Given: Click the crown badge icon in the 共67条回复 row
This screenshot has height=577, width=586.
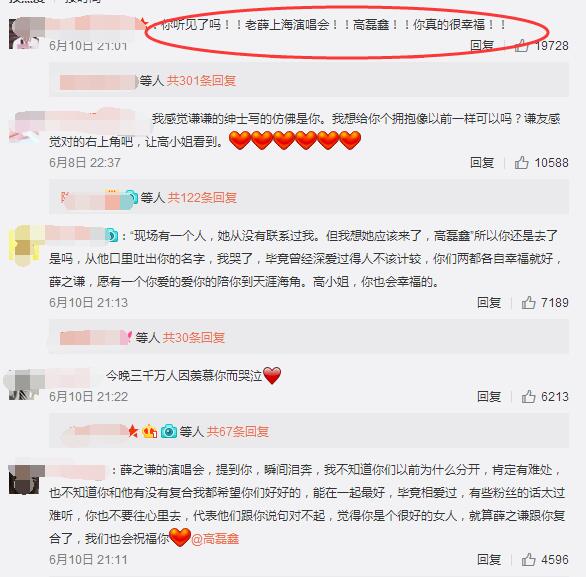Looking at the screenshot, I should 150,432.
